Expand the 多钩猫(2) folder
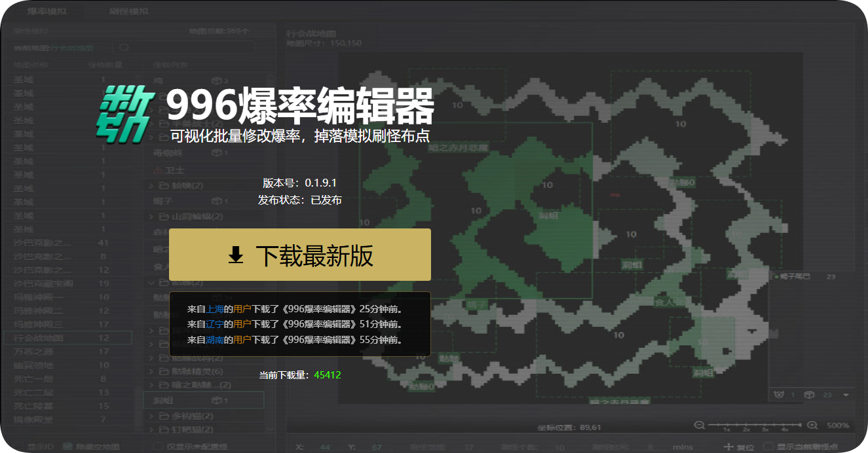This screenshot has height=453, width=868. coord(151,416)
